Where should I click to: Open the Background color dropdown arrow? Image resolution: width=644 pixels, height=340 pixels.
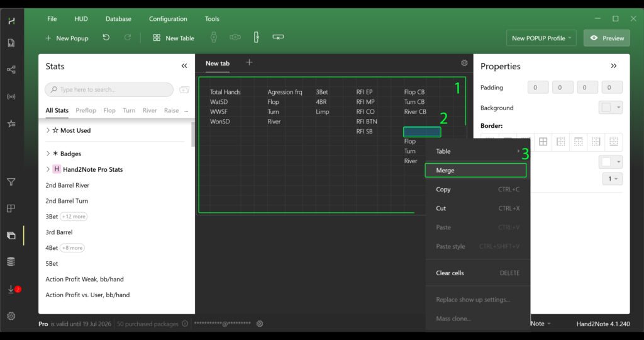tap(619, 108)
